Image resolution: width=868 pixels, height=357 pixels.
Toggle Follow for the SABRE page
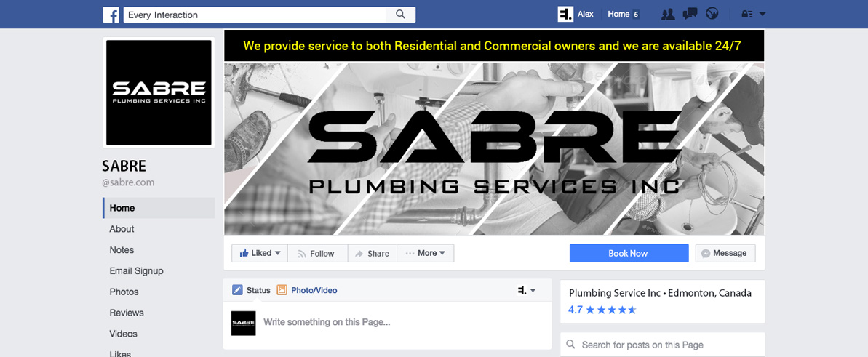click(x=318, y=253)
